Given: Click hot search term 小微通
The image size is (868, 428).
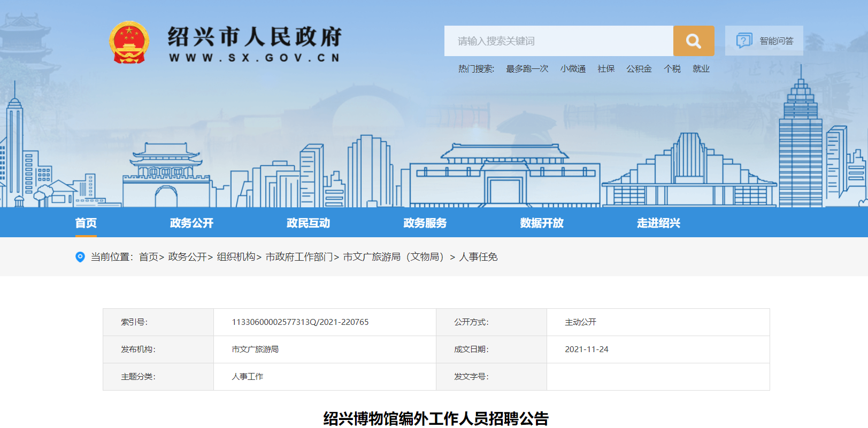Looking at the screenshot, I should (573, 69).
